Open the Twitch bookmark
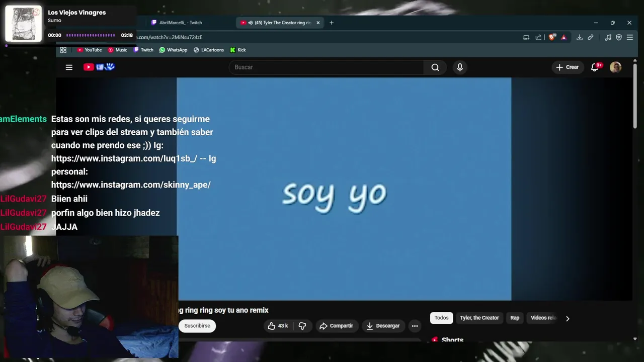The width and height of the screenshot is (644, 362). [143, 50]
